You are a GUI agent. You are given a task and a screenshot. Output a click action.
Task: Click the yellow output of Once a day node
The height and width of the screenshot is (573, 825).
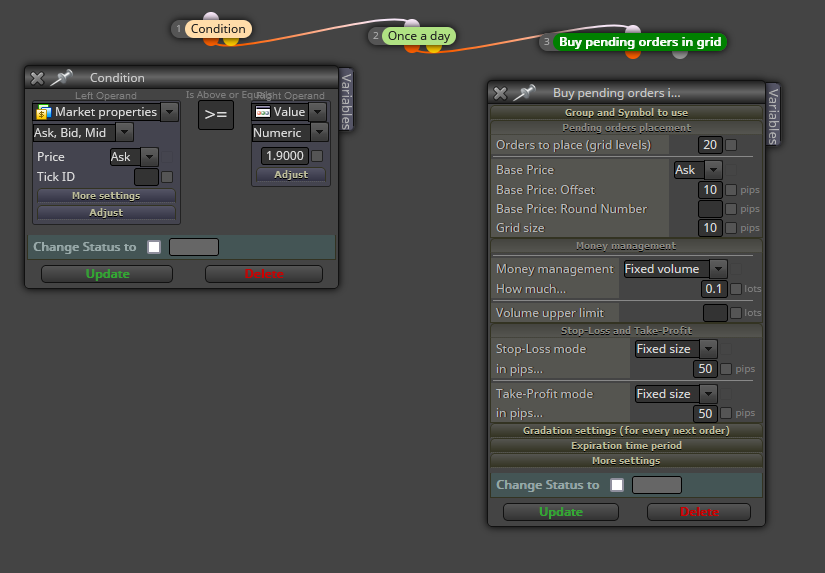[x=434, y=48]
